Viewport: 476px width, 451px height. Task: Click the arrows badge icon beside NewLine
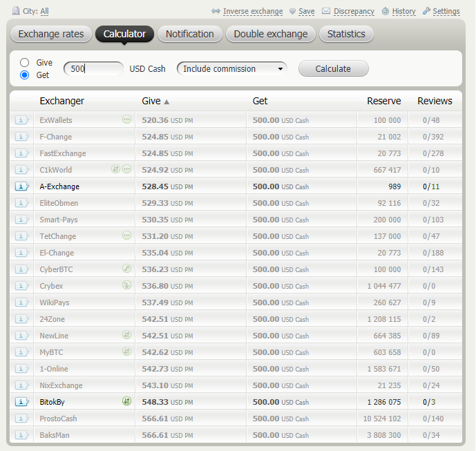pyautogui.click(x=126, y=335)
